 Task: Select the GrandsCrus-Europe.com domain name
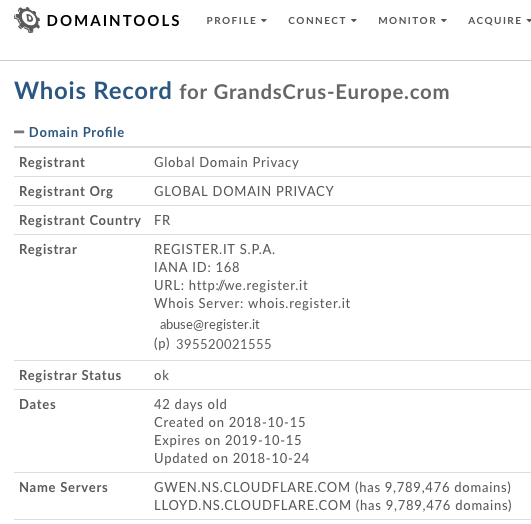point(332,92)
